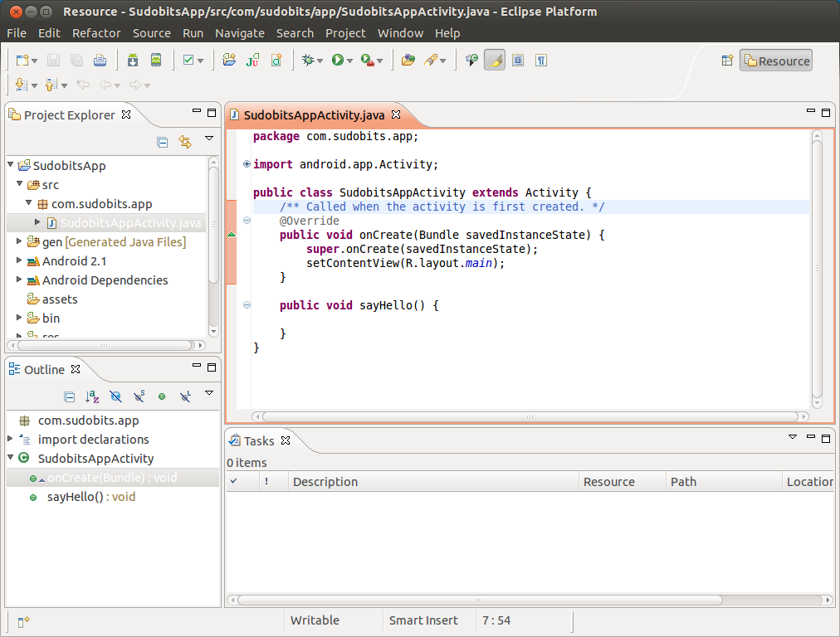Select sayHello() in the Outline
The height and width of the screenshot is (637, 840).
(90, 497)
